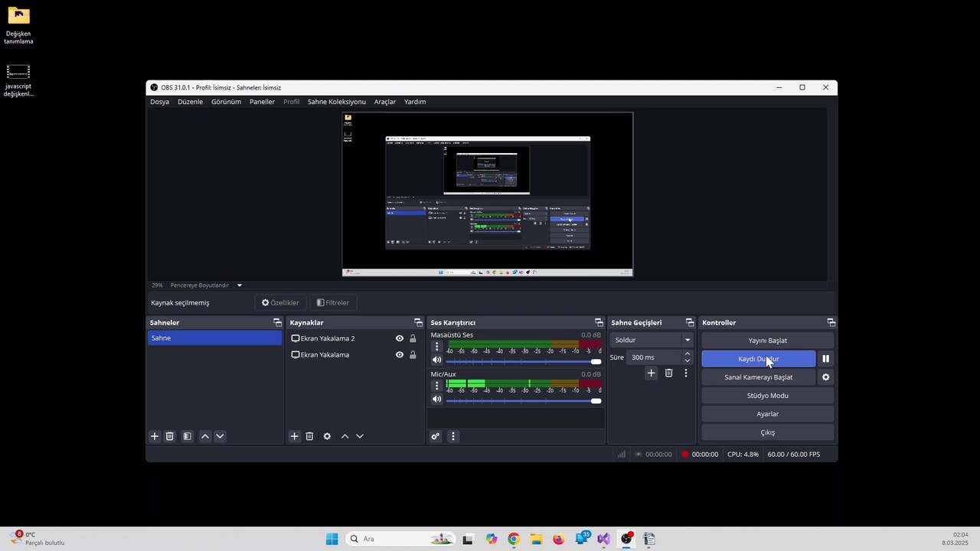Open the mixer menu dots at the bottom of Ses Karıştırıcı

(452, 436)
